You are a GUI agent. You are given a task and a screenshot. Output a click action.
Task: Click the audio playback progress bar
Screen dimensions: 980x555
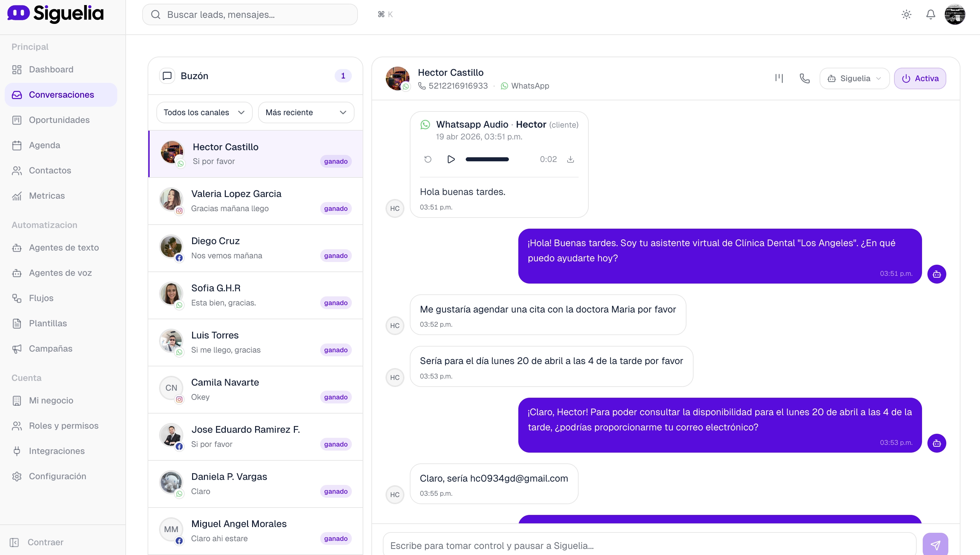(x=487, y=159)
